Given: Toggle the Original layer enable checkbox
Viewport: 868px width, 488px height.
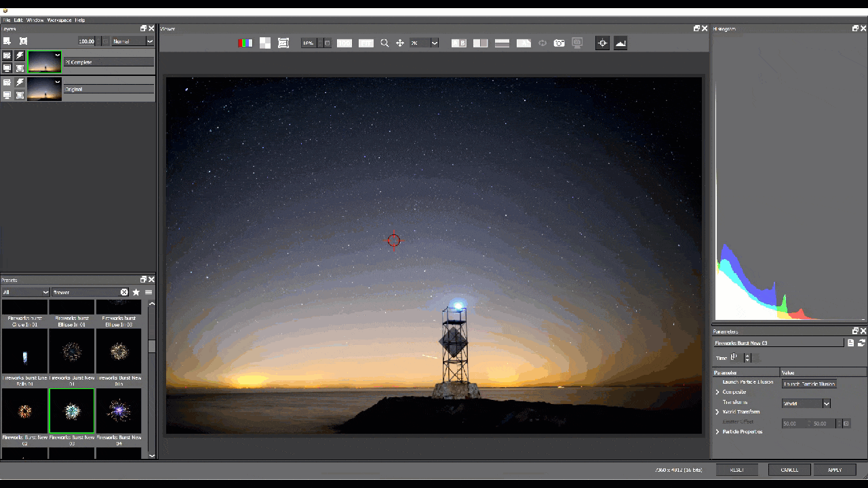Looking at the screenshot, I should point(7,83).
